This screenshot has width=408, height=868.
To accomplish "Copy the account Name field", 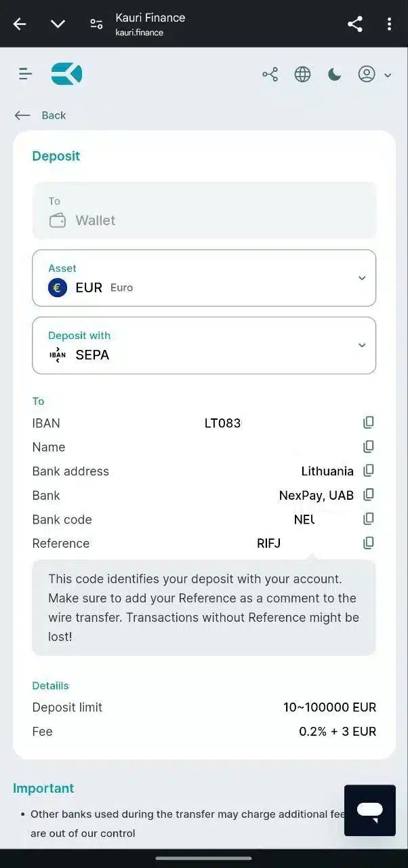I will click(369, 447).
